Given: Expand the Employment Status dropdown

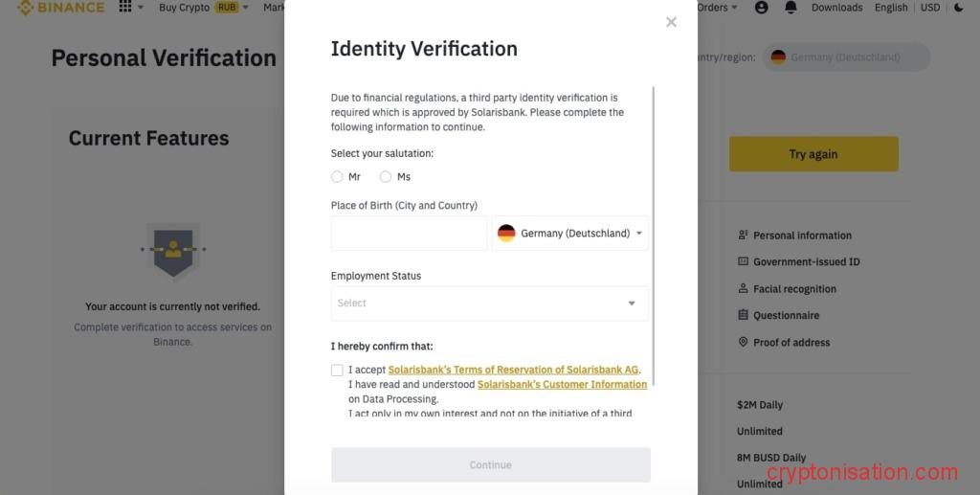Looking at the screenshot, I should [x=489, y=304].
